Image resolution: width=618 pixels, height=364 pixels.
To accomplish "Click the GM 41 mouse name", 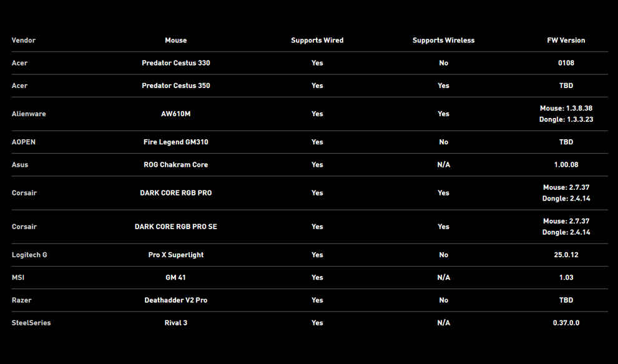I will coord(176,278).
